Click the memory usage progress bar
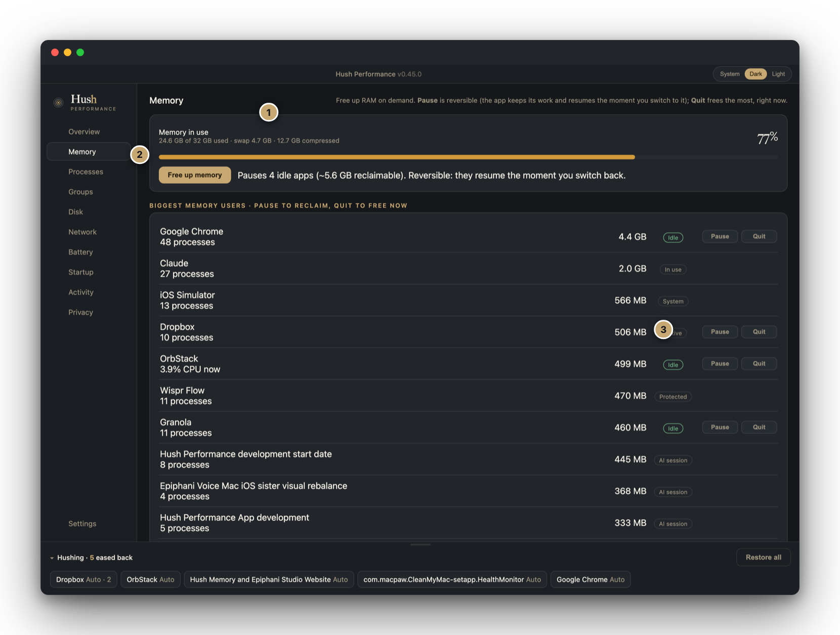Image resolution: width=840 pixels, height=635 pixels. pyautogui.click(x=468, y=157)
